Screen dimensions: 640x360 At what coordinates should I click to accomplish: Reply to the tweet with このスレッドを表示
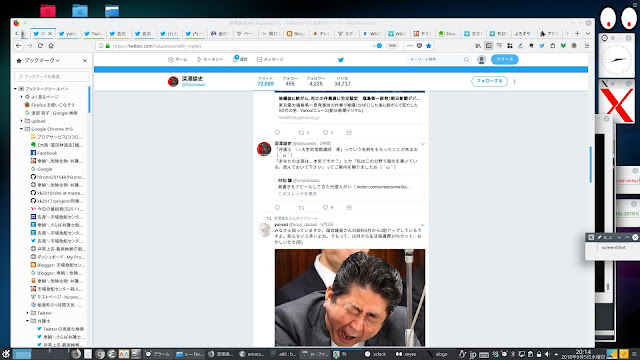pyautogui.click(x=278, y=207)
